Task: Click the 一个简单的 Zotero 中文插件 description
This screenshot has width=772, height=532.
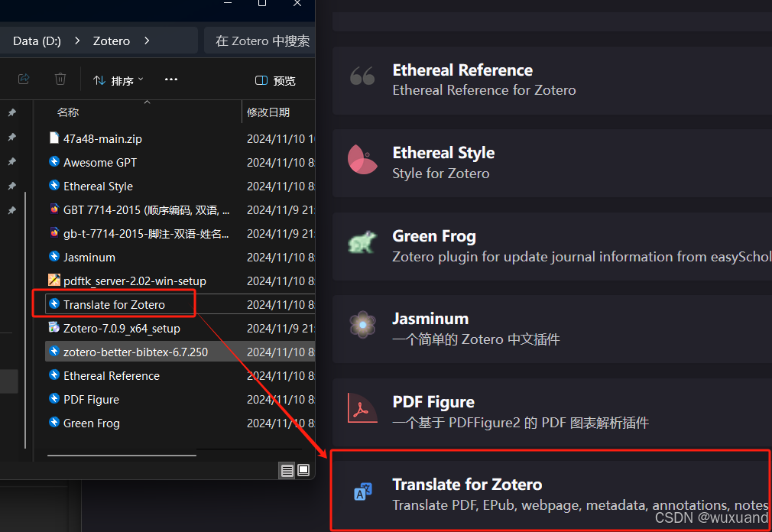Action: pos(476,339)
